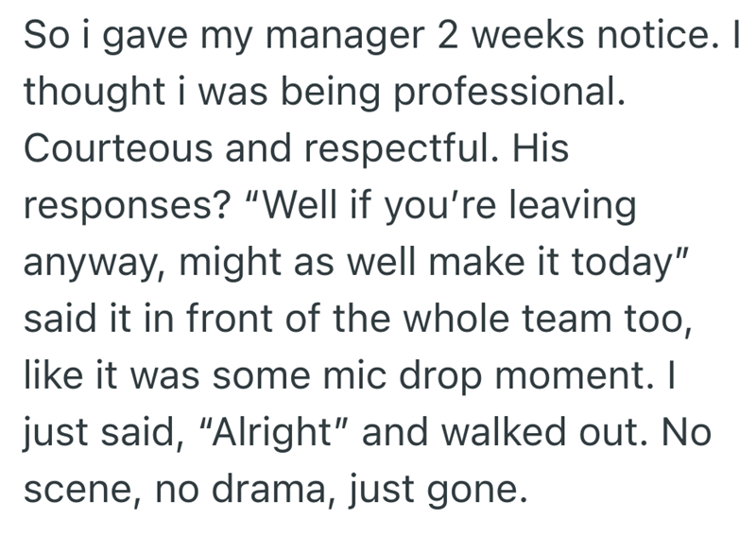Click the word "might"
Screen dimensions: 756x537
pyautogui.click(x=231, y=264)
